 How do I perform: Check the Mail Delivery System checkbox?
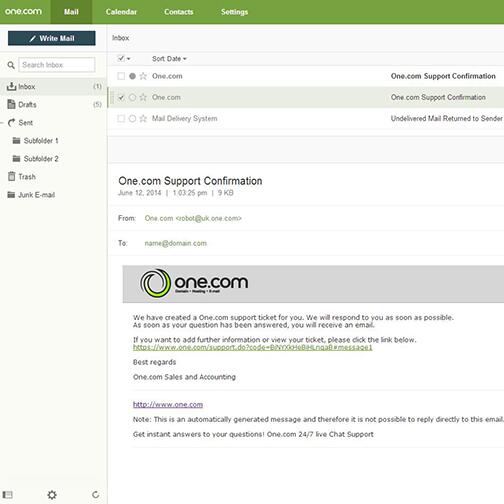point(121,118)
